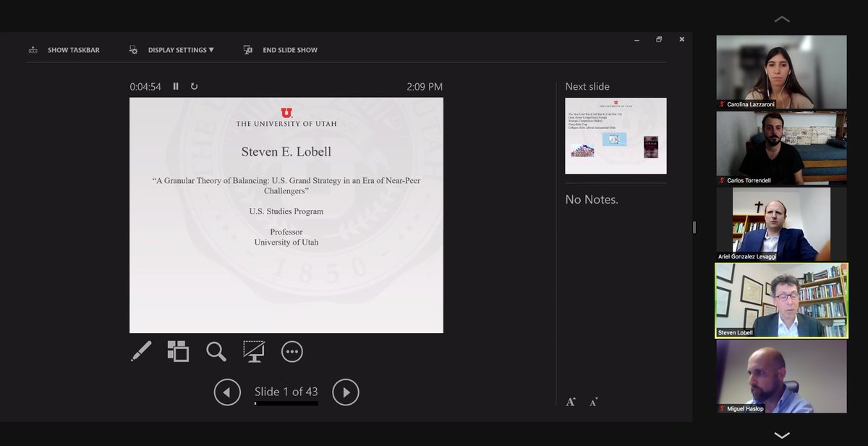Image resolution: width=868 pixels, height=446 pixels.
Task: Click the muted microphone icon by Carolina Lazzaroni
Action: [722, 104]
